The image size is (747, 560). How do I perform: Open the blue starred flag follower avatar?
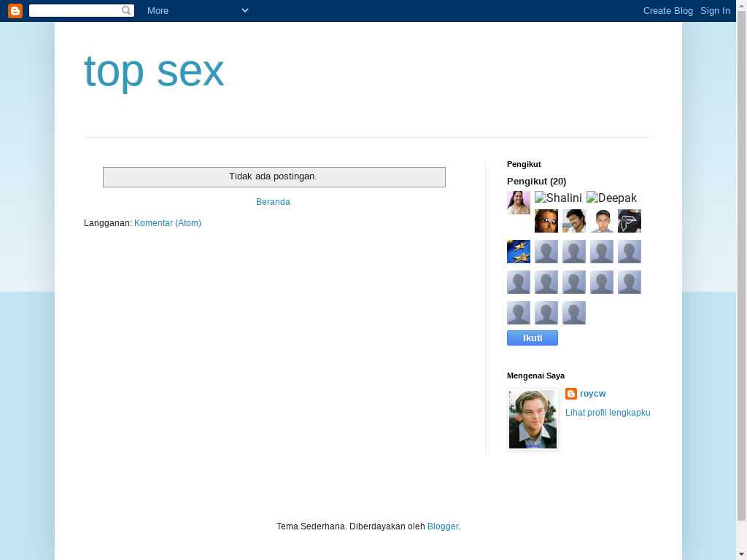519,252
